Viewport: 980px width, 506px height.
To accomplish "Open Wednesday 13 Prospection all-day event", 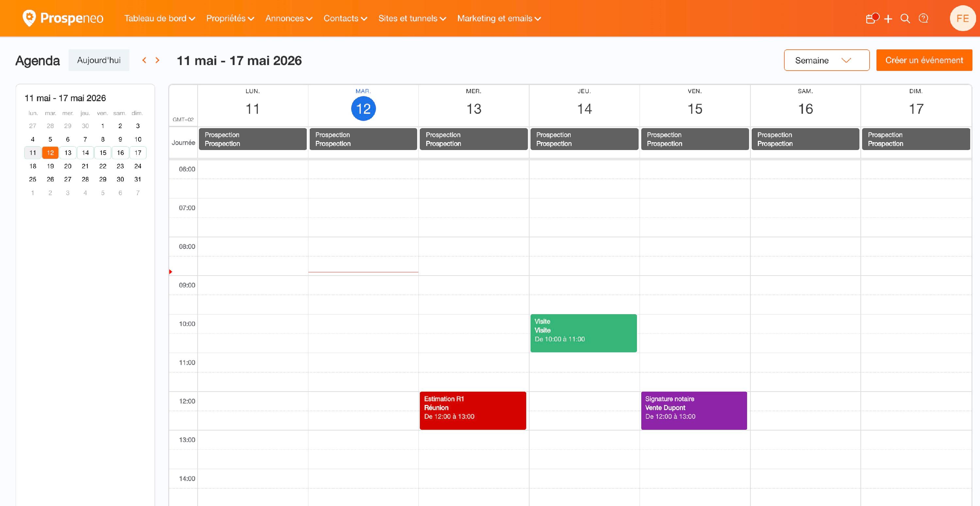I will click(x=474, y=139).
